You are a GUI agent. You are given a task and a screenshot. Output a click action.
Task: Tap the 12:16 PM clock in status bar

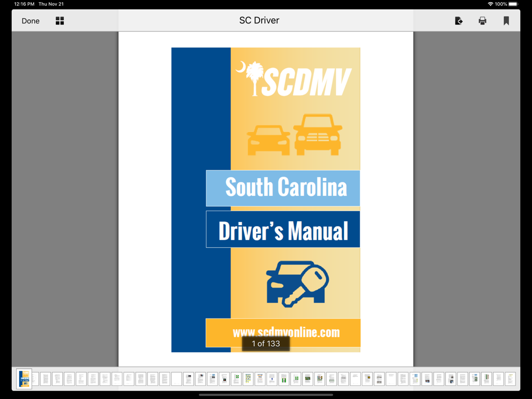click(x=24, y=4)
